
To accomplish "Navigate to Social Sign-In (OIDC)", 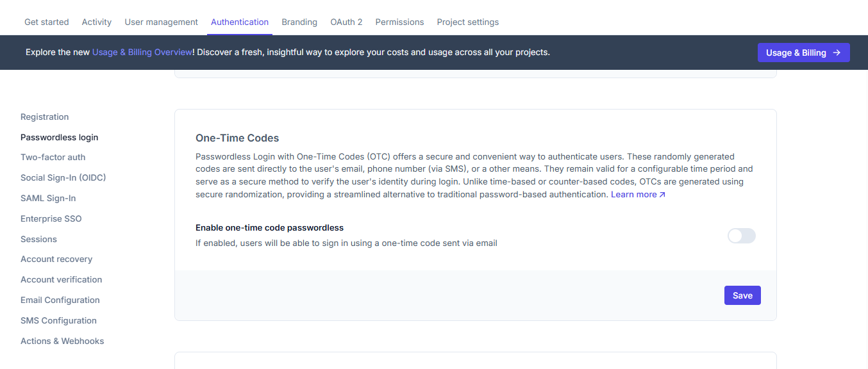I will [63, 177].
